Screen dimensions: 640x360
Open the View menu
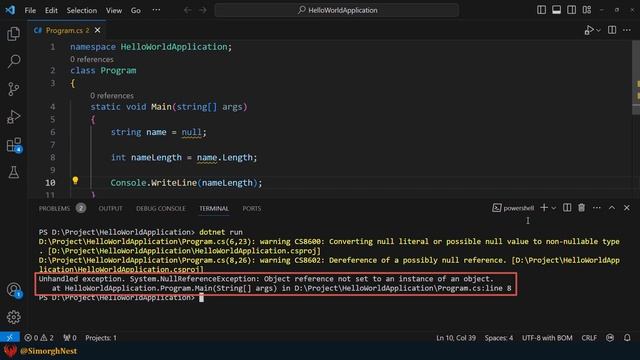tap(114, 10)
